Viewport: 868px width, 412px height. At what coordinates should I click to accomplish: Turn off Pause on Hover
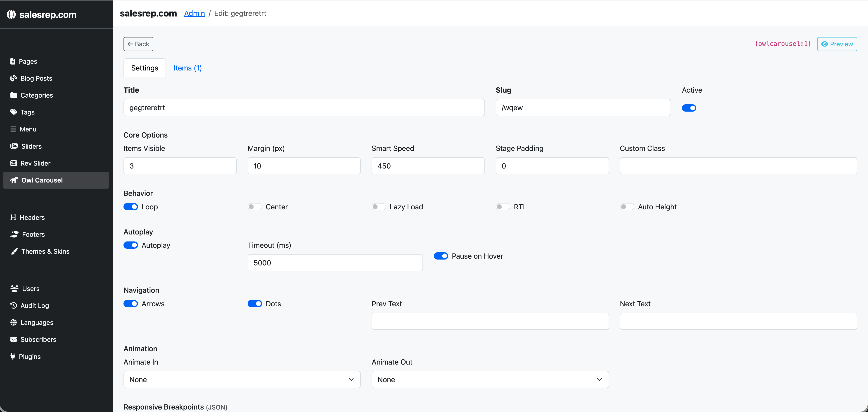pos(440,256)
